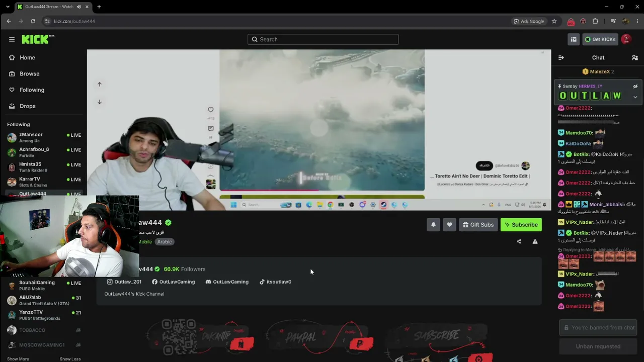Open the browser Extensions puzzle icon
This screenshot has height=362, width=644.
[x=595, y=21]
